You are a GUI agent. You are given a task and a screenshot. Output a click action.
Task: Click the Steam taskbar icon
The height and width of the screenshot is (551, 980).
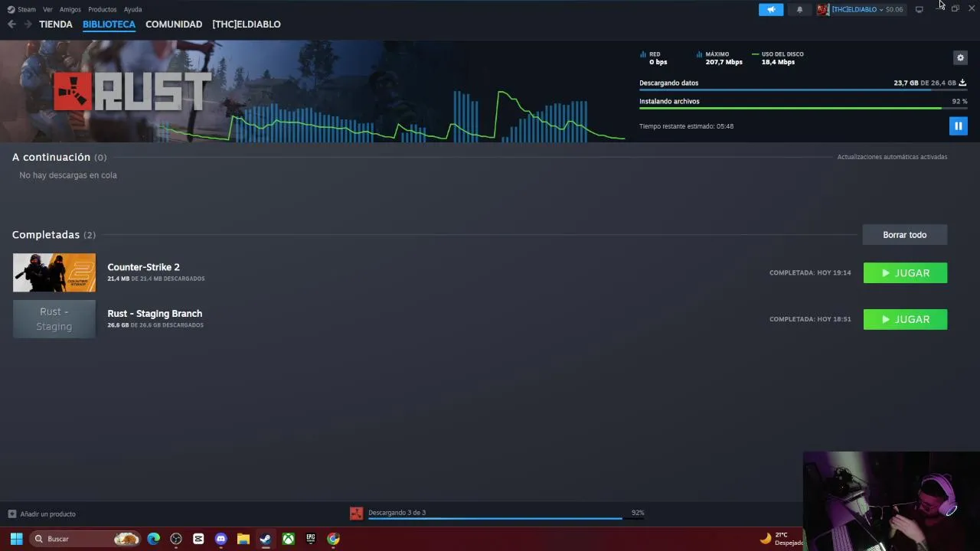click(266, 539)
